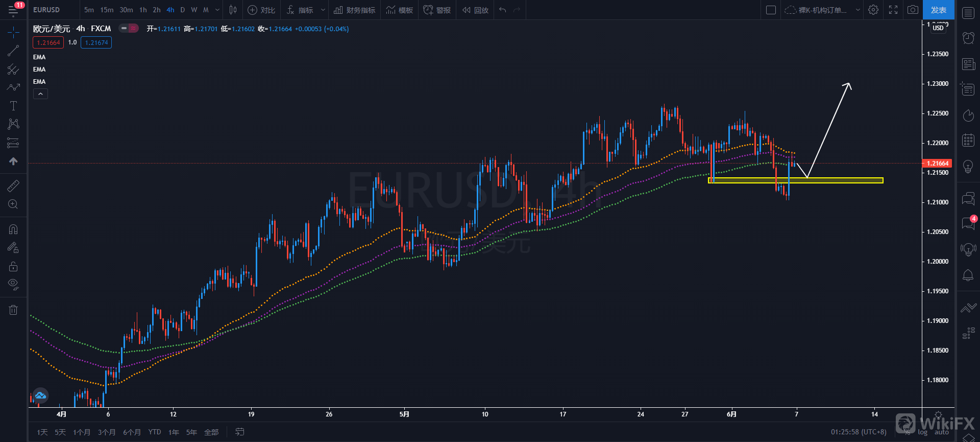Collapse the EMA indicator legend
This screenshot has width=980, height=442.
click(x=40, y=94)
